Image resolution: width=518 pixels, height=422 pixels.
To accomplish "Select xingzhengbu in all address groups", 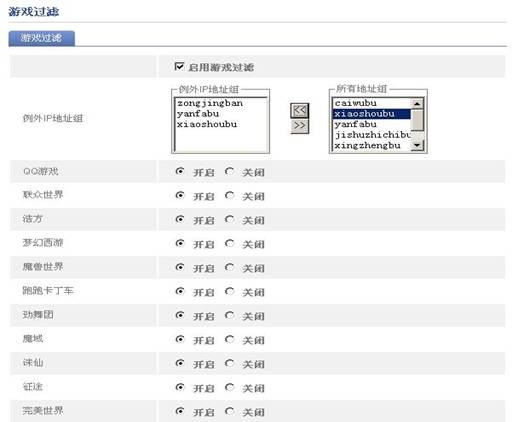I will pos(367,146).
